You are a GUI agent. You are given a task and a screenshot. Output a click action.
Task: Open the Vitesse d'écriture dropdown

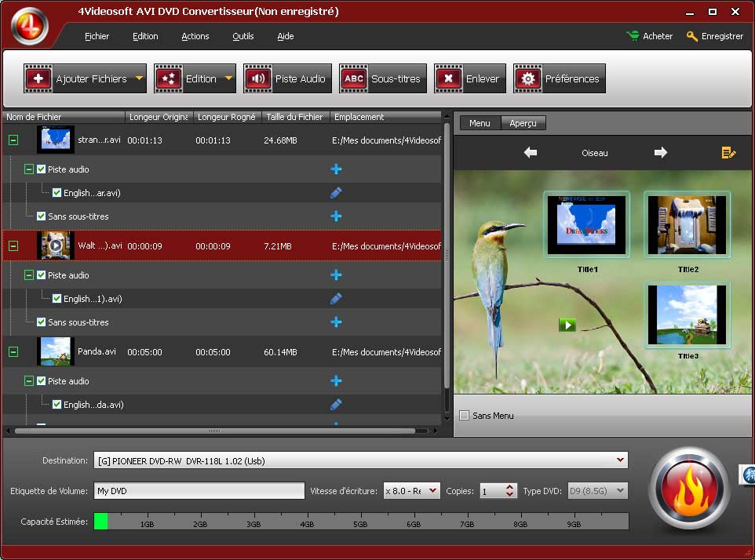tap(432, 491)
